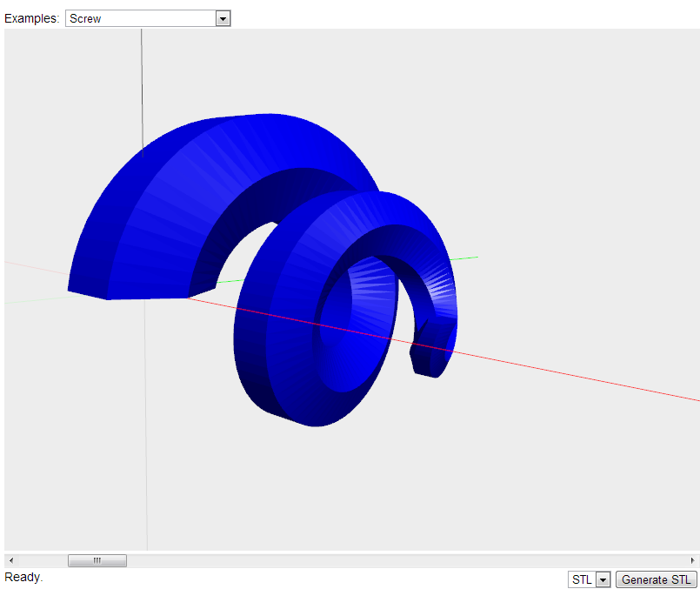The width and height of the screenshot is (700, 589).
Task: Click the green axis line in the viewport
Action: click(465, 258)
